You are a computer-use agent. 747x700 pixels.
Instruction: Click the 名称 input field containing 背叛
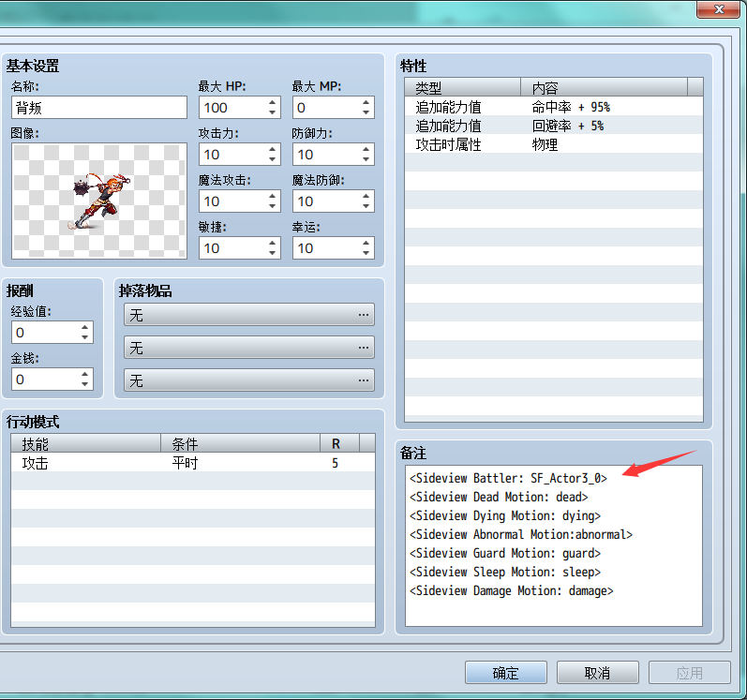[99, 108]
